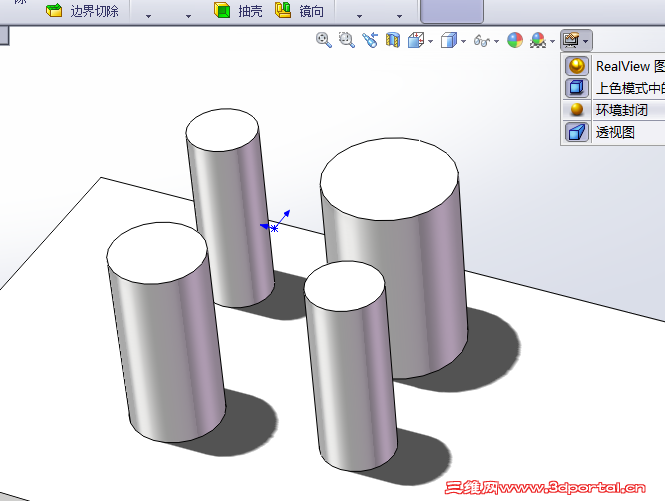Expand the Apply Scene dropdown arrow
665x501 pixels.
[x=553, y=42]
